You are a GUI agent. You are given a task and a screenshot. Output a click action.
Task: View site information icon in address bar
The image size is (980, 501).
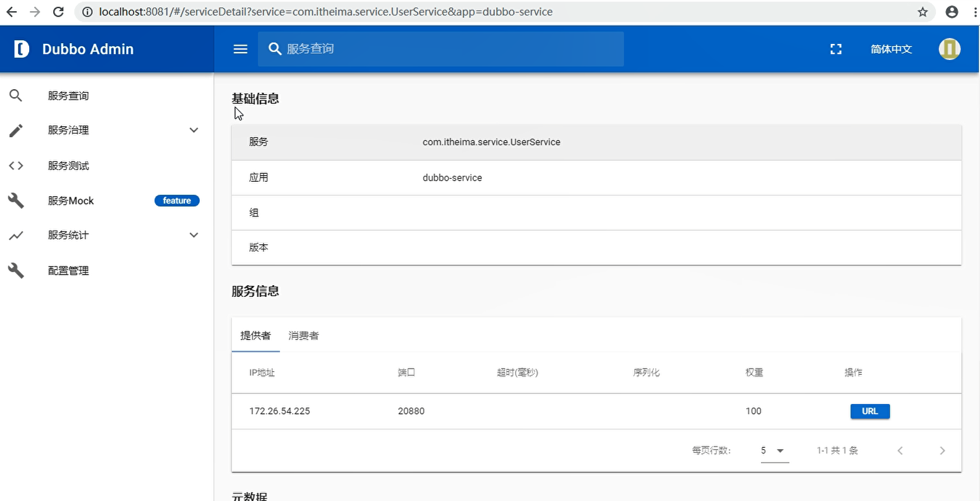click(x=87, y=12)
